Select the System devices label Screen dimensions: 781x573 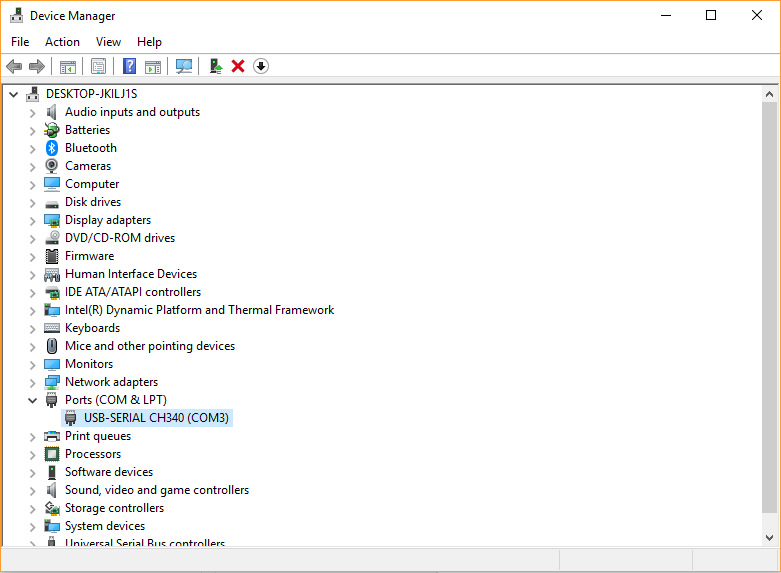click(105, 526)
